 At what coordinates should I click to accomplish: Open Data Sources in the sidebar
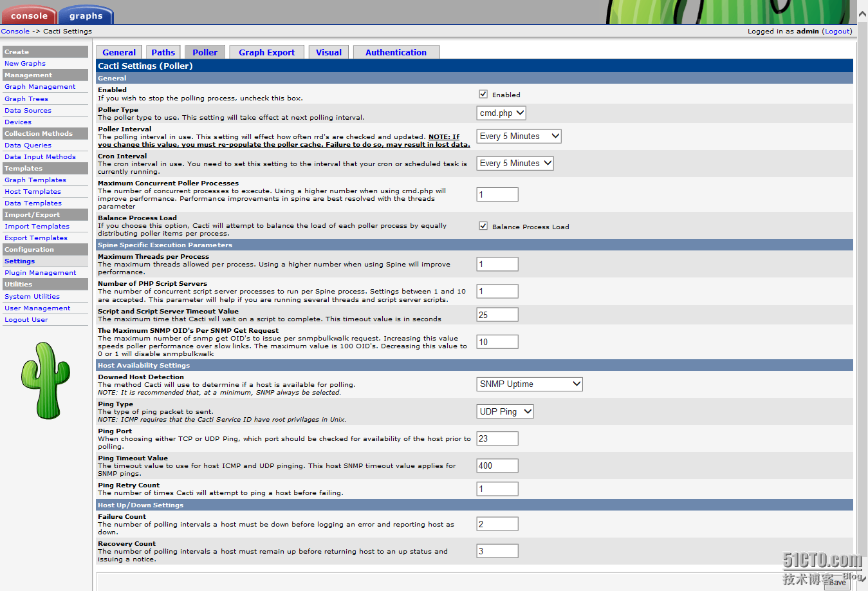coord(28,110)
